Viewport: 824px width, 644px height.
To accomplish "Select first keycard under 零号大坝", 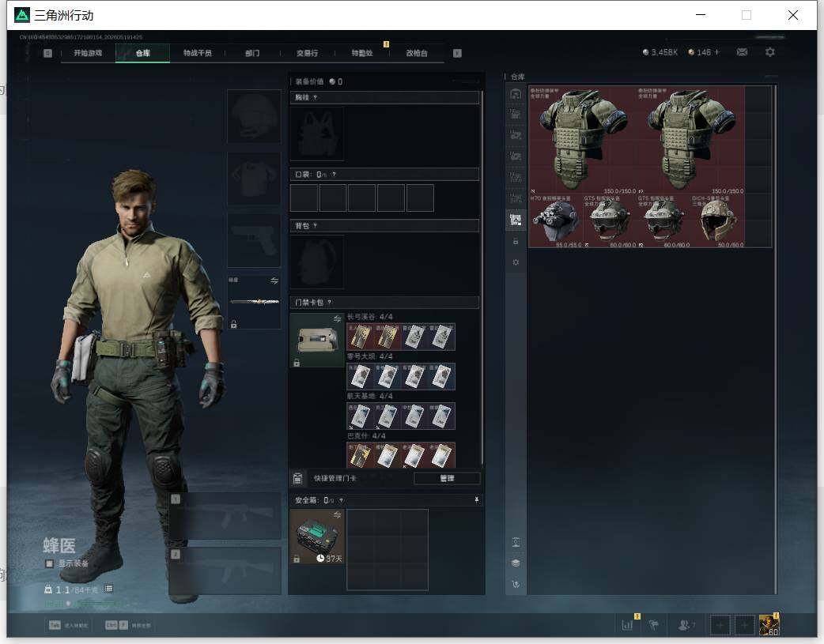I will tap(360, 377).
